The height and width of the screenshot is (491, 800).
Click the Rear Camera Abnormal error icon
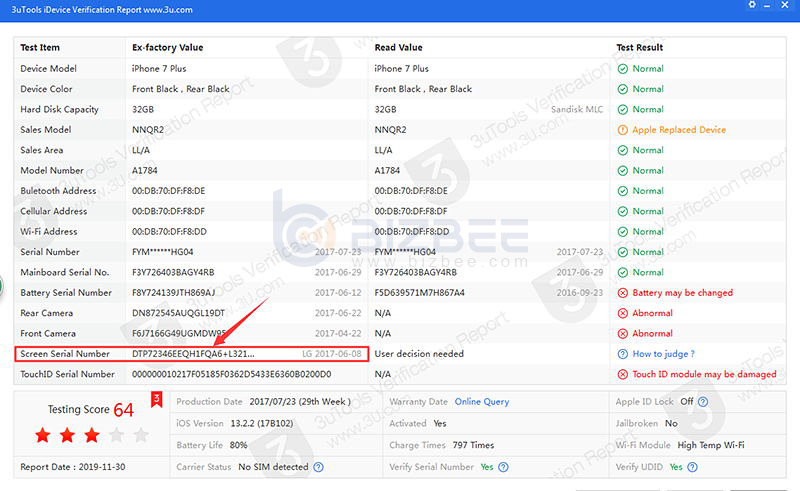(622, 313)
